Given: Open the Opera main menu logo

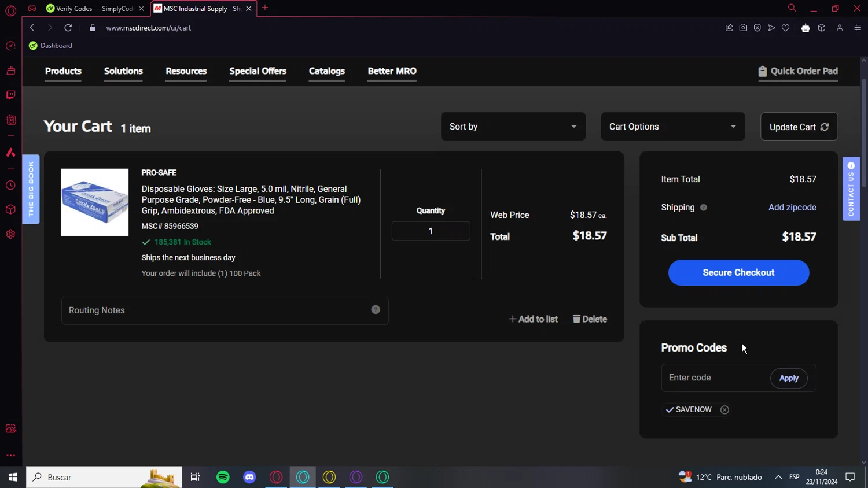Looking at the screenshot, I should point(10,11).
